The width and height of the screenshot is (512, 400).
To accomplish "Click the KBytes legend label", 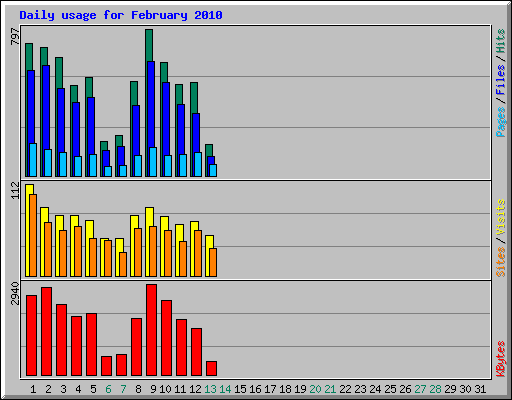I will pos(500,359).
